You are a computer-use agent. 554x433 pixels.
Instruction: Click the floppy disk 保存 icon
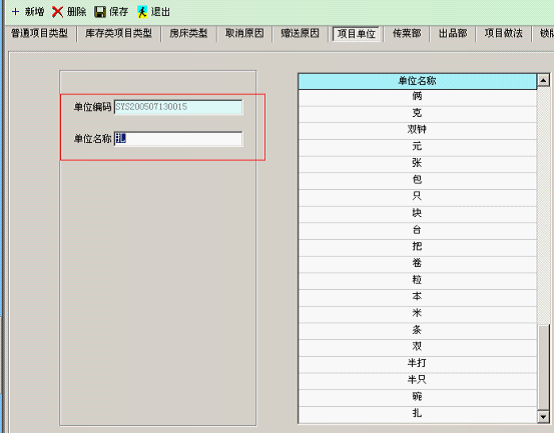(100, 12)
